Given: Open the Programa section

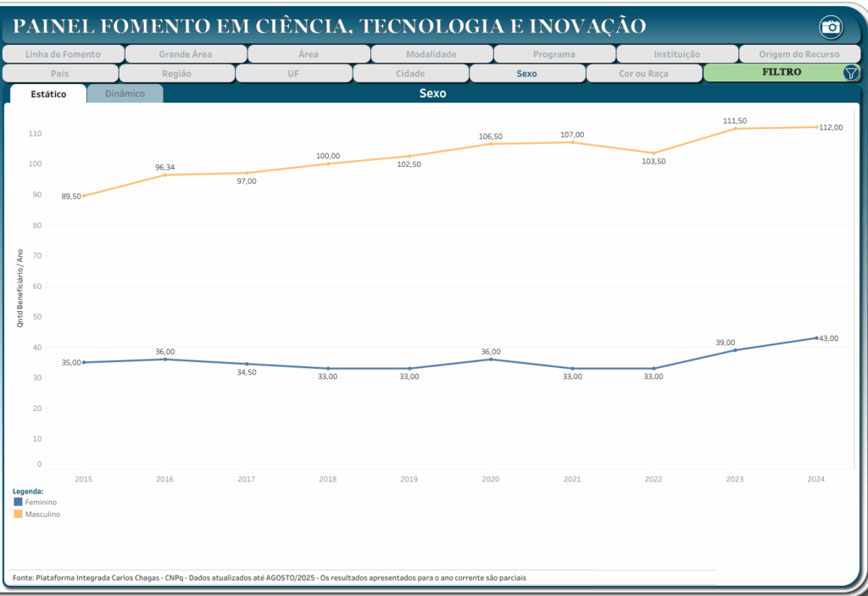Looking at the screenshot, I should [x=554, y=54].
